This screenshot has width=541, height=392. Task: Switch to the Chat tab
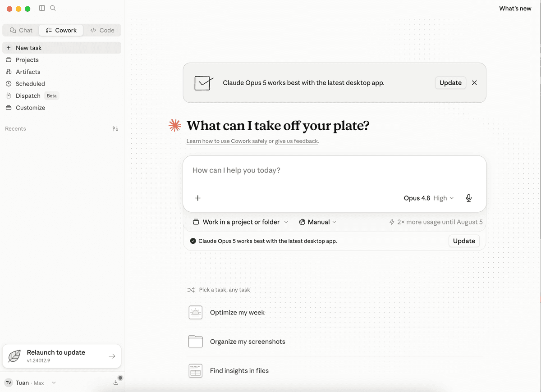(21, 30)
